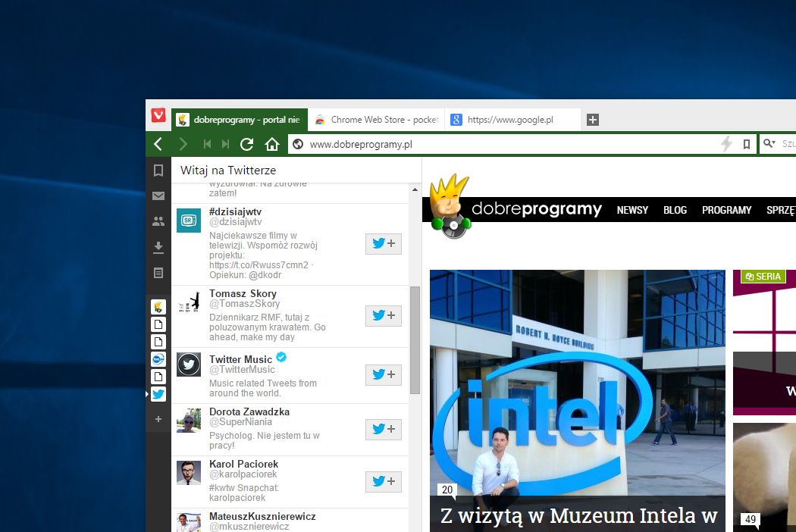The image size is (796, 532).
Task: Click the 20 comments badge
Action: tap(447, 490)
